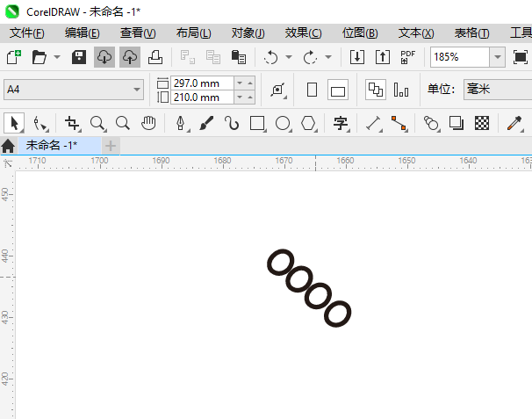Select the Blend interactive tool
The width and height of the screenshot is (532, 419).
(432, 123)
